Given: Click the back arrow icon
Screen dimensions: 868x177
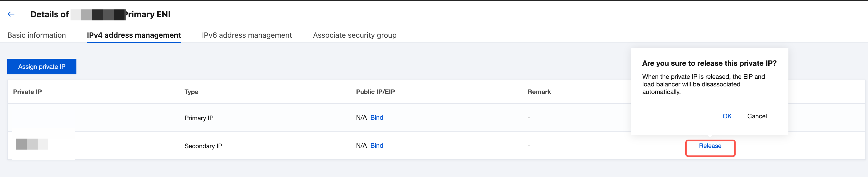Looking at the screenshot, I should point(11,14).
